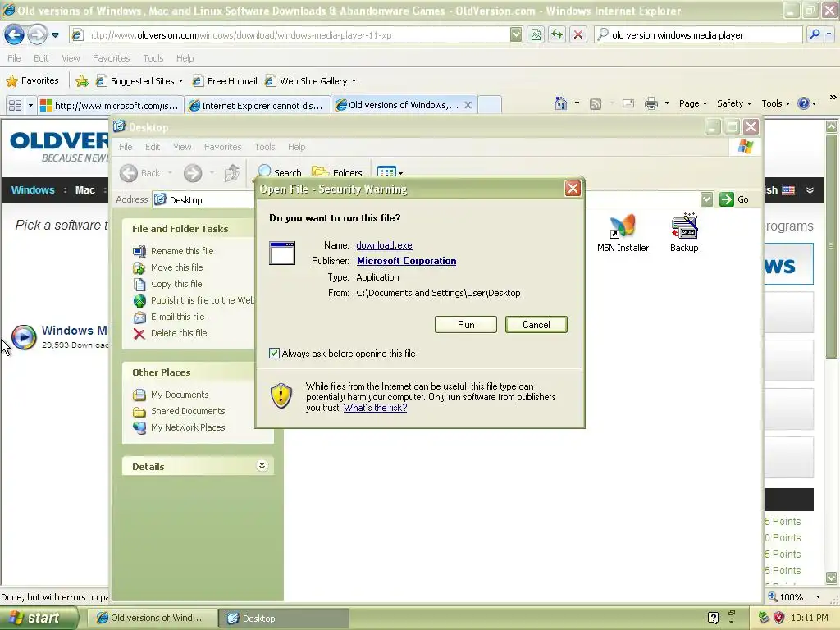Select the MSN Installer shortcut icon

(x=623, y=233)
